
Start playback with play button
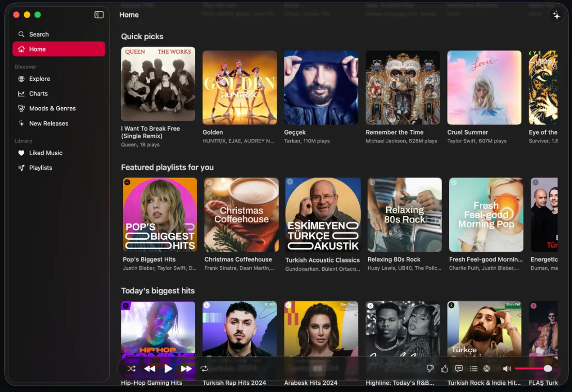[168, 369]
